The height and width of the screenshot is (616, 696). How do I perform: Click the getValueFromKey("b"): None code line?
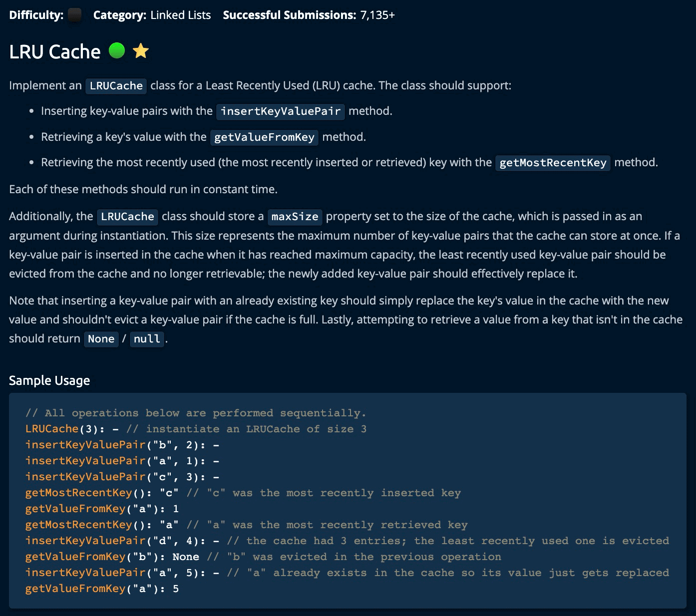[x=112, y=557]
